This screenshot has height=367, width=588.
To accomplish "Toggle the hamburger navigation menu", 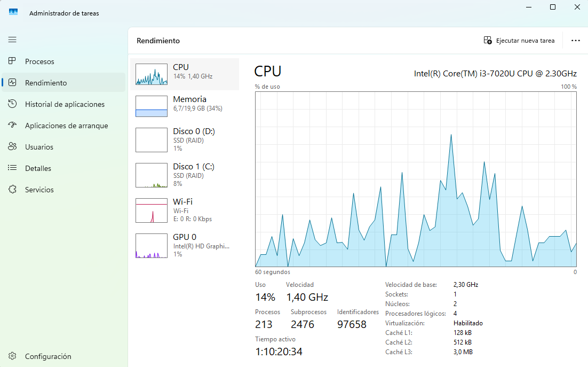I will 12,40.
